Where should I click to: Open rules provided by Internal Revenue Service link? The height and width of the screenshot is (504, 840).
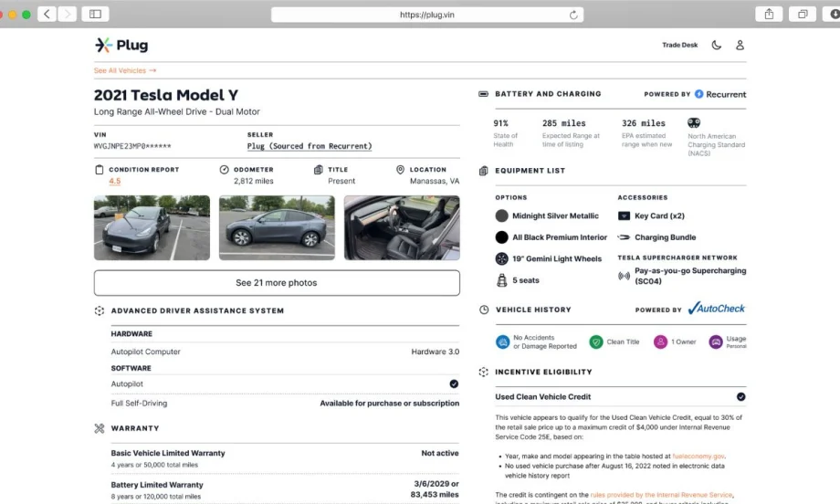point(661,495)
